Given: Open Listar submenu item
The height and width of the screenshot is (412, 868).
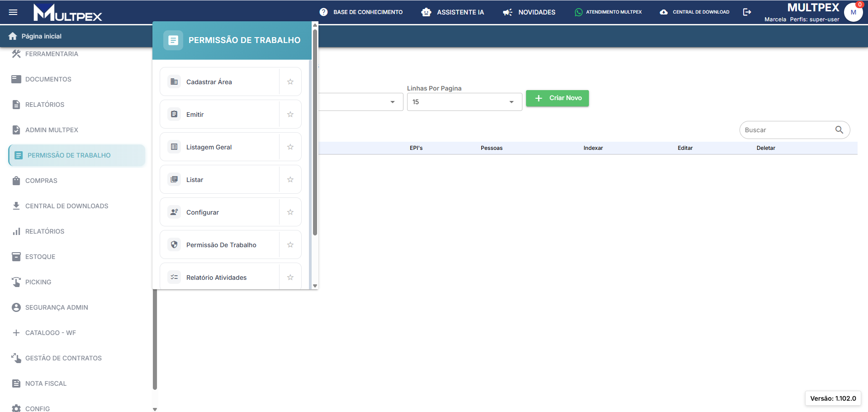Looking at the screenshot, I should 220,180.
